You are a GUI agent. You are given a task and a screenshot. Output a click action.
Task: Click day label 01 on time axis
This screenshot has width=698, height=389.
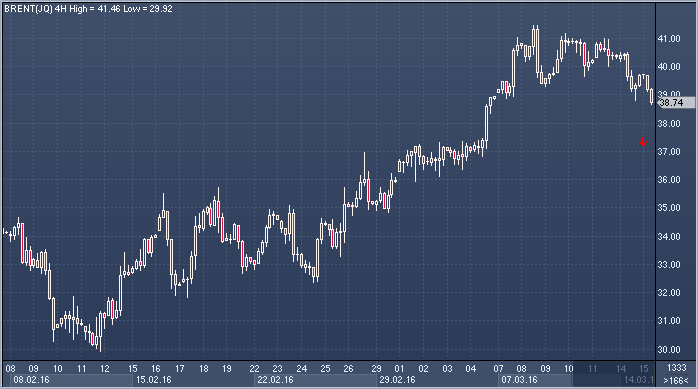pyautogui.click(x=399, y=369)
